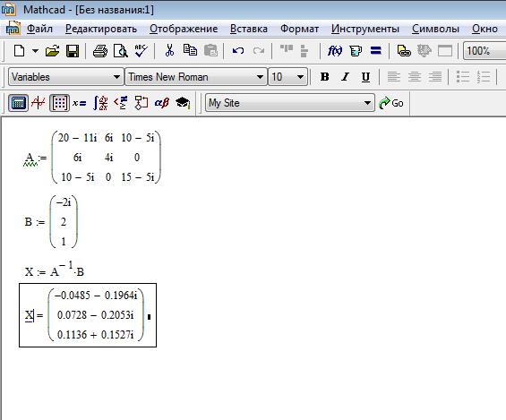Insert unit with measuring cup icon
506x420 pixels.
(x=356, y=51)
